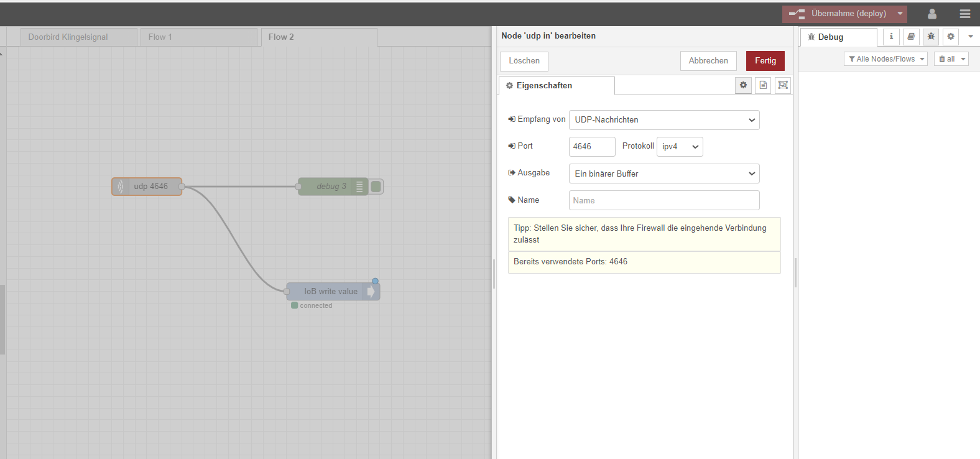Expand the deploy options arrow
The image size is (980, 459).
(900, 14)
